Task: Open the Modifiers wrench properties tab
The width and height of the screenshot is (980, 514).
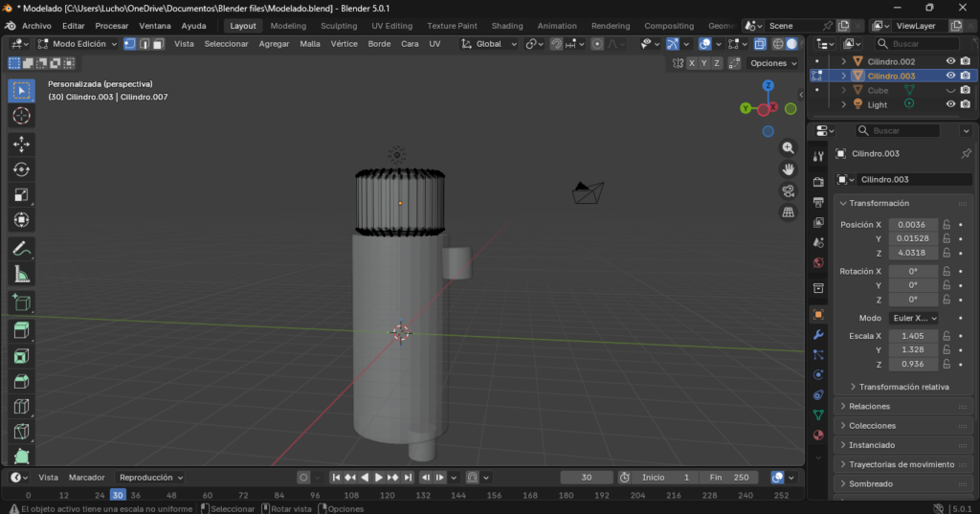Action: click(x=818, y=335)
